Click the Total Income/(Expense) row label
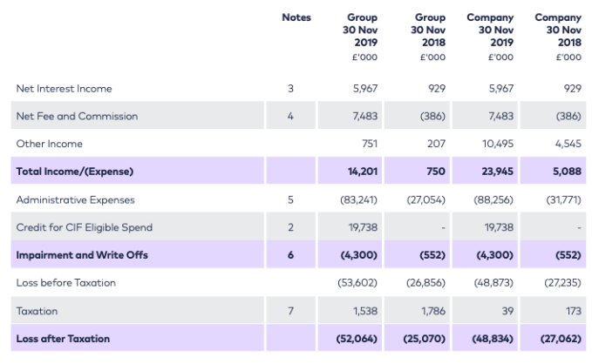Screen dimensions: 592x364 point(74,172)
